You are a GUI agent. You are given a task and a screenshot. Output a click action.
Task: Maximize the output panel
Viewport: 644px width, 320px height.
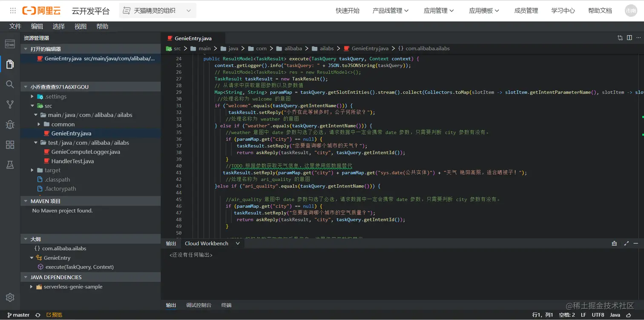(626, 243)
